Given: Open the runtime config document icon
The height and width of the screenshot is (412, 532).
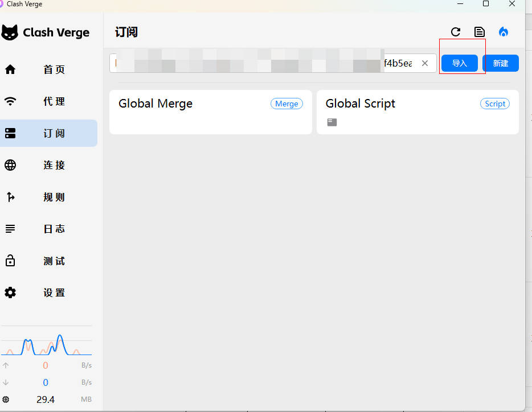Looking at the screenshot, I should coord(480,32).
